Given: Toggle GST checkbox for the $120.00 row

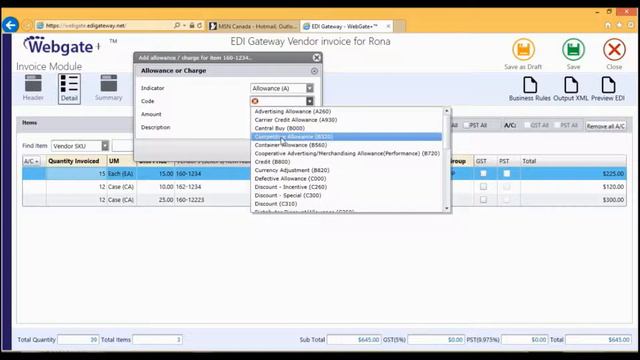Looking at the screenshot, I should coord(483,187).
